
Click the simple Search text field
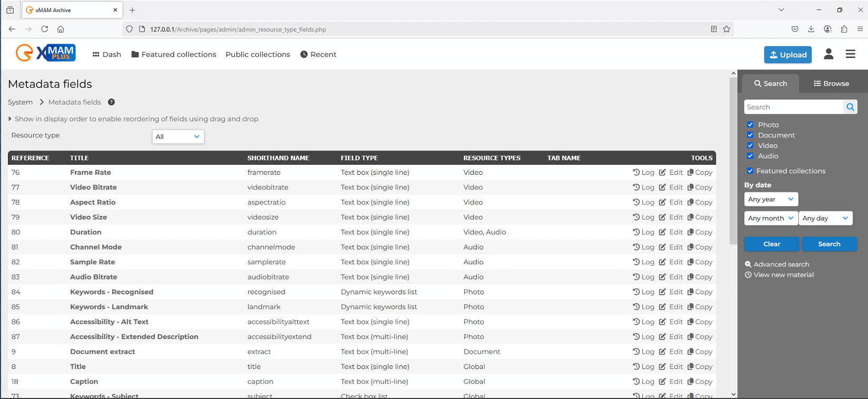pyautogui.click(x=793, y=107)
